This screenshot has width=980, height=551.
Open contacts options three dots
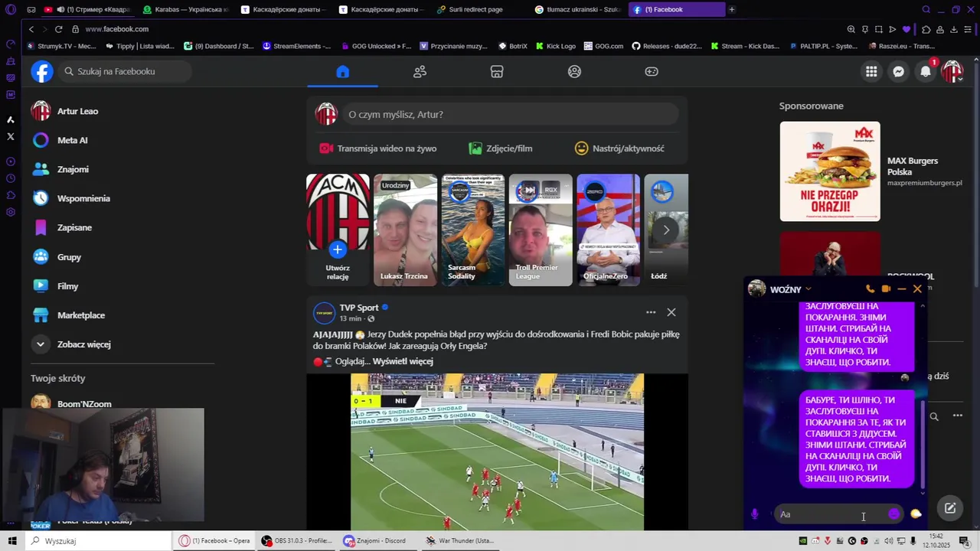[x=957, y=416]
